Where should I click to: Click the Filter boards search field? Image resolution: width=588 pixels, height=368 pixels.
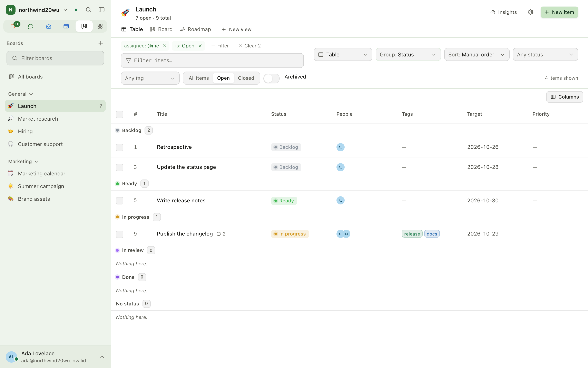[55, 58]
